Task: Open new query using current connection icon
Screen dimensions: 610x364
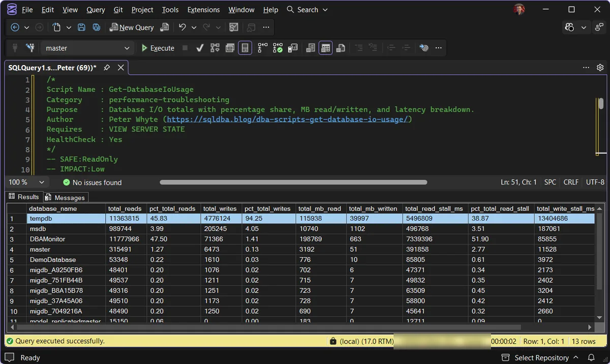Action: (164, 27)
